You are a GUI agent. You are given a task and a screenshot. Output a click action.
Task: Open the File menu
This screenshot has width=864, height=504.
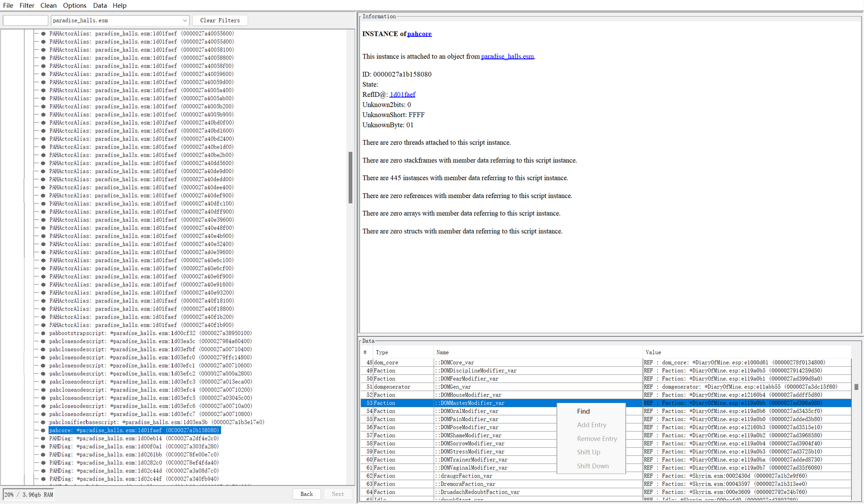pos(8,5)
